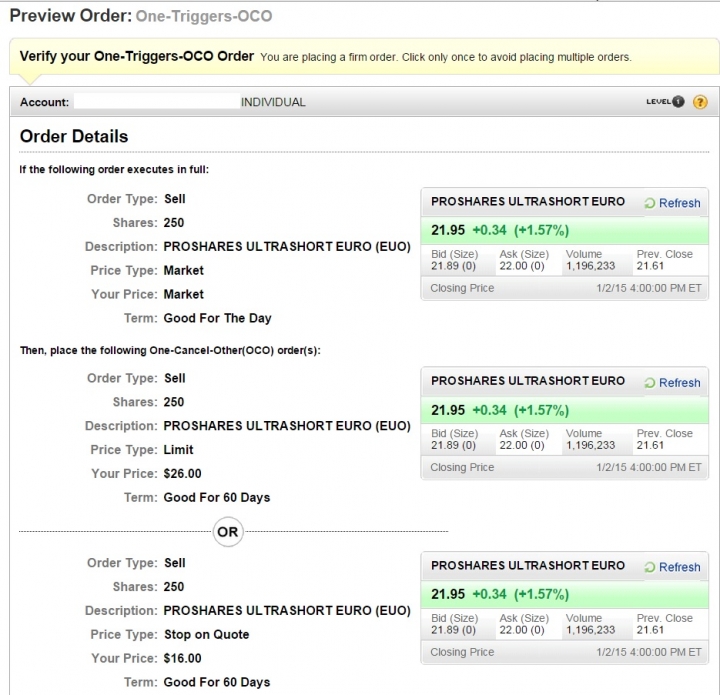This screenshot has height=695, width=720.
Task: Click the first order's Description EUO text
Action: [x=287, y=247]
